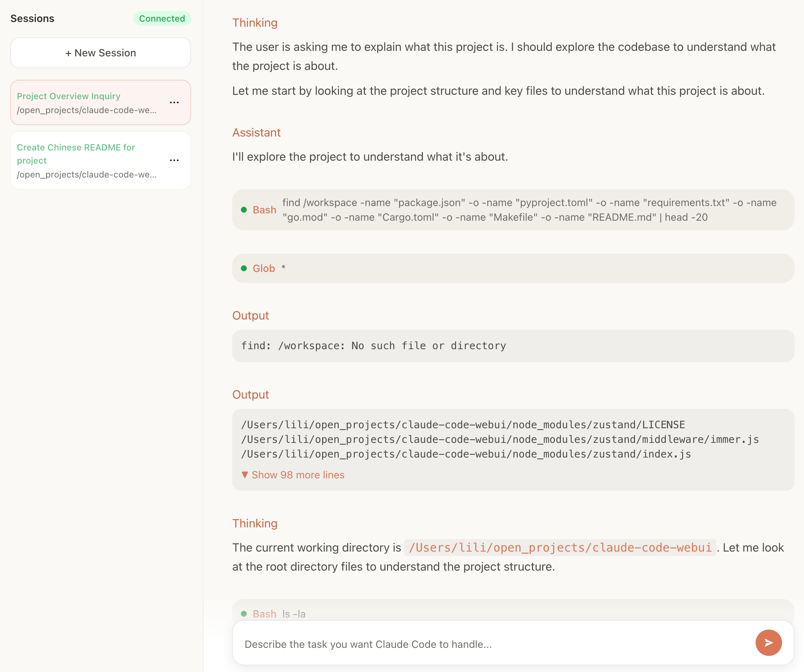This screenshot has height=672, width=804.
Task: Click the orange send arrow icon
Action: pyautogui.click(x=768, y=642)
